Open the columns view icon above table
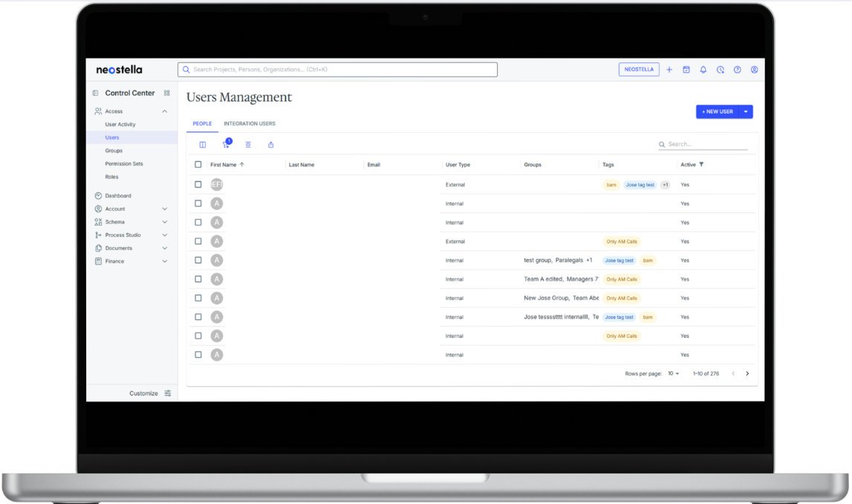Image resolution: width=852 pixels, height=504 pixels. 202,145
